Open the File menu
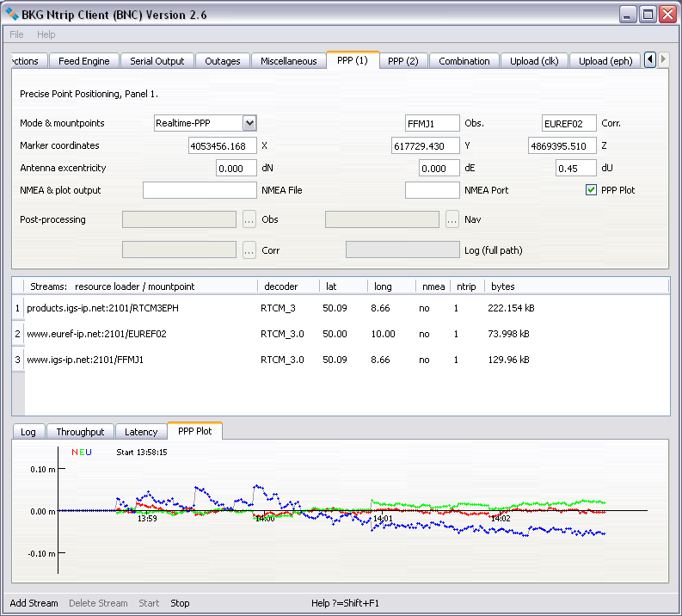 pos(16,34)
